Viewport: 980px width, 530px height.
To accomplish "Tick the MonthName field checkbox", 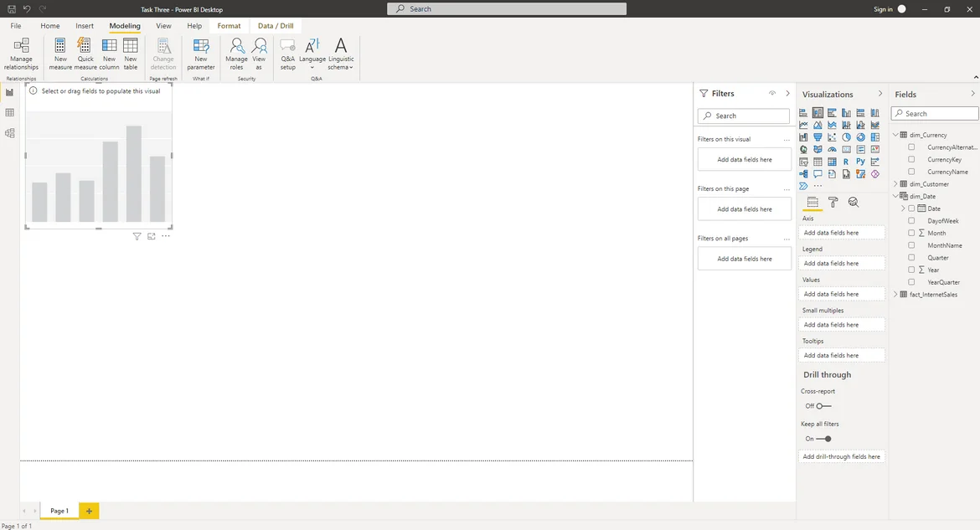I will pyautogui.click(x=911, y=245).
